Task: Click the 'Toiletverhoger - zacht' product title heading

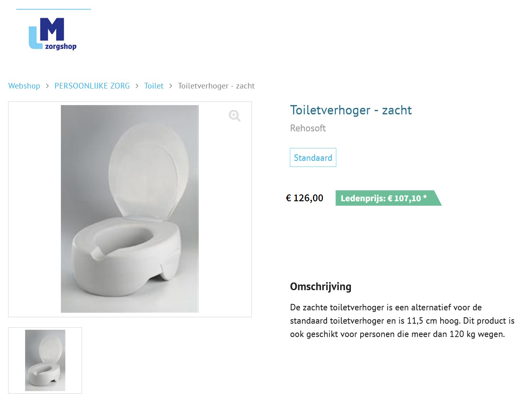Action: [x=351, y=110]
